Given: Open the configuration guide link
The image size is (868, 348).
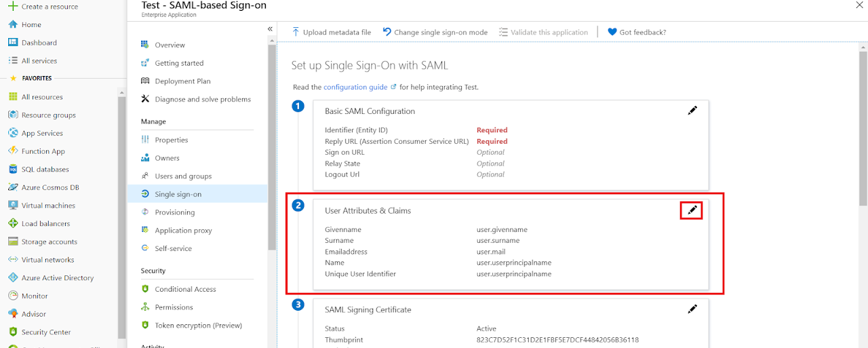Looking at the screenshot, I should point(355,87).
